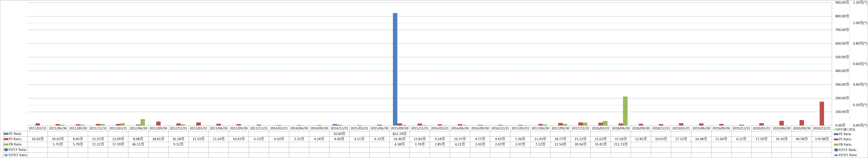The width and height of the screenshot is (868, 158).
Task: Click the 28.65倍 PS Ratio cell
Action: coord(158,139)
